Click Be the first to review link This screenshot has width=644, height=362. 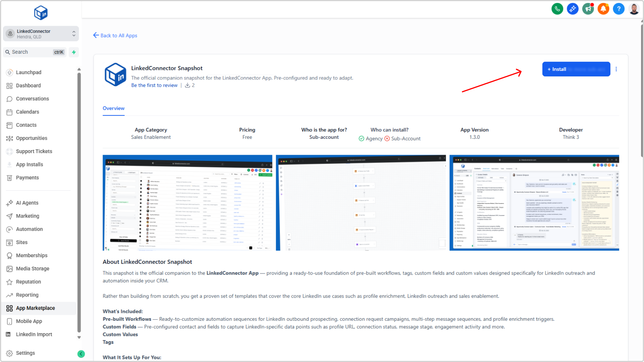point(154,85)
